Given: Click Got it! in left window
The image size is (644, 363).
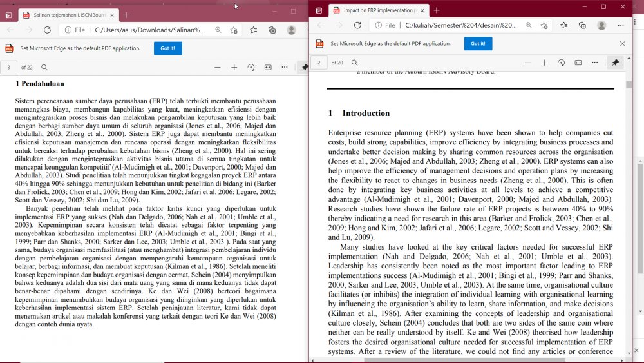Looking at the screenshot, I should pos(167,48).
